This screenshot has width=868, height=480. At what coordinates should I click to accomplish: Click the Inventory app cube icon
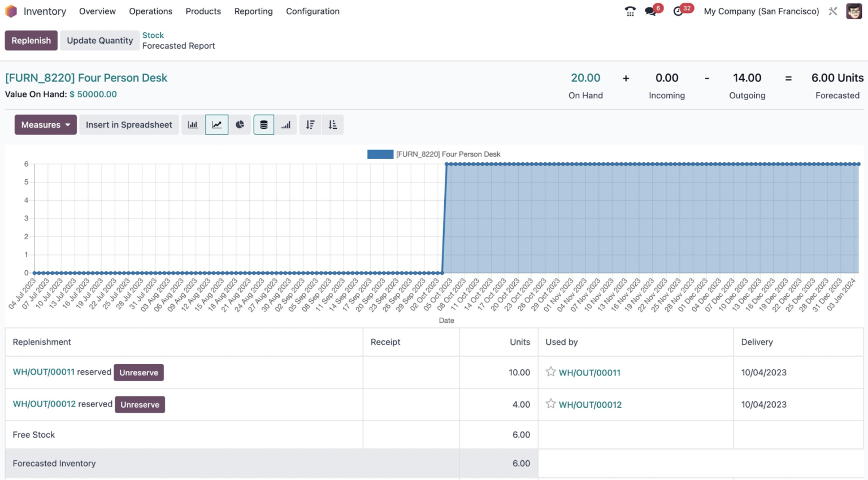(11, 11)
